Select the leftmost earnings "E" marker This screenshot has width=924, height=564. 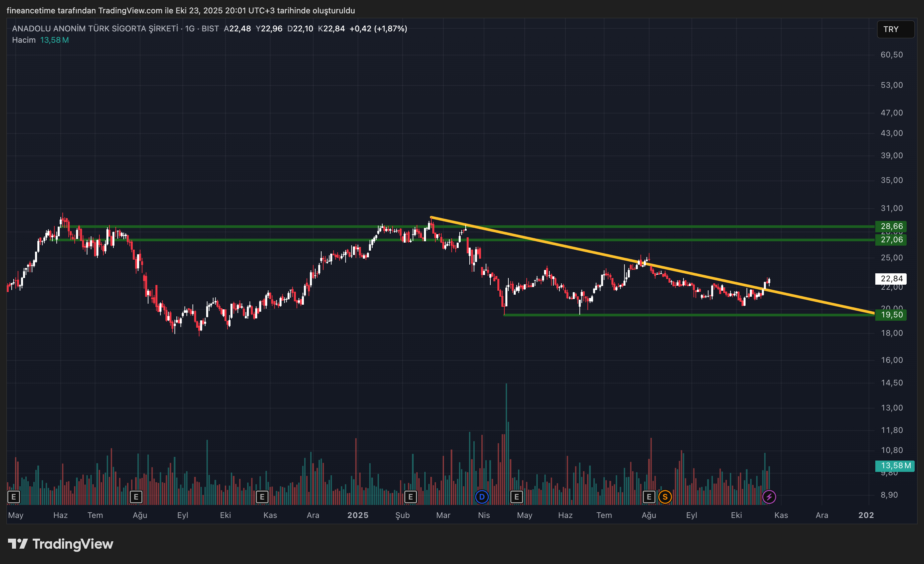click(x=13, y=497)
